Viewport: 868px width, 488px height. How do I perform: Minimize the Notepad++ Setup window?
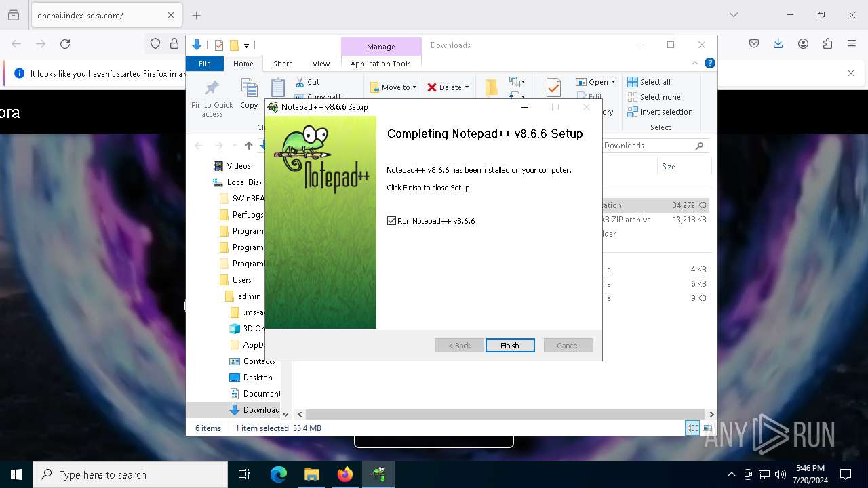pos(524,107)
